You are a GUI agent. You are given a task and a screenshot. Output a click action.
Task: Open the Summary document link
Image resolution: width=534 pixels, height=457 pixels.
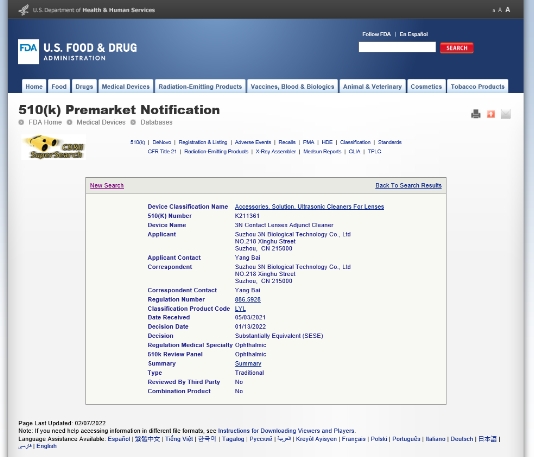(x=248, y=363)
